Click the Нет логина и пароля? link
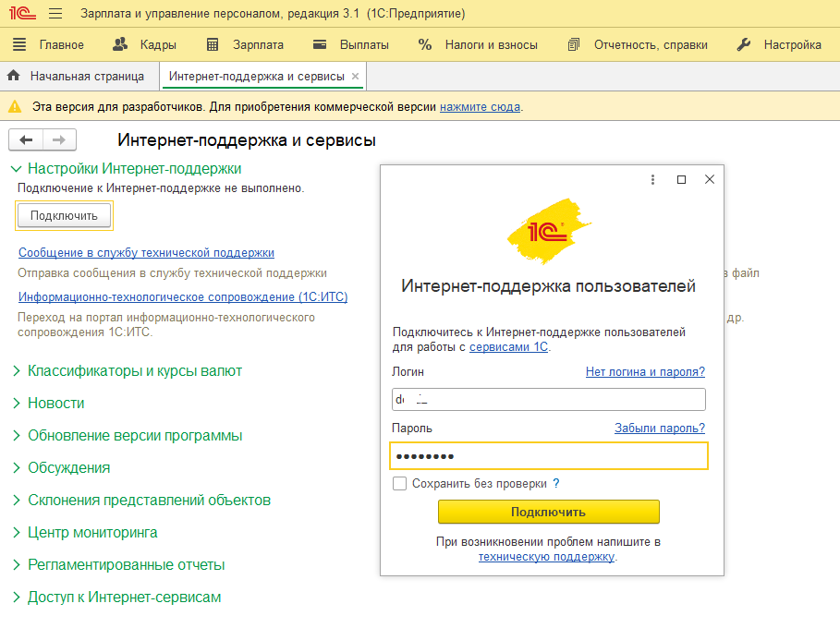Image resolution: width=840 pixels, height=640 pixels. click(x=645, y=371)
